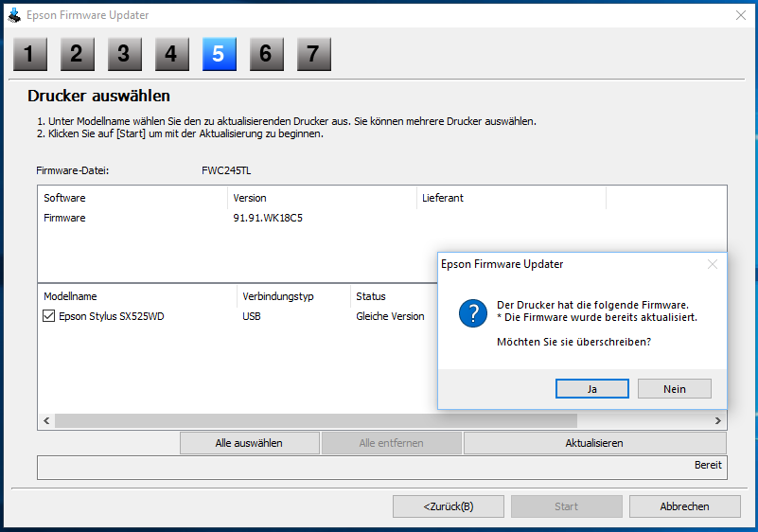
Task: Click the step 1 indicator icon
Action: click(30, 54)
